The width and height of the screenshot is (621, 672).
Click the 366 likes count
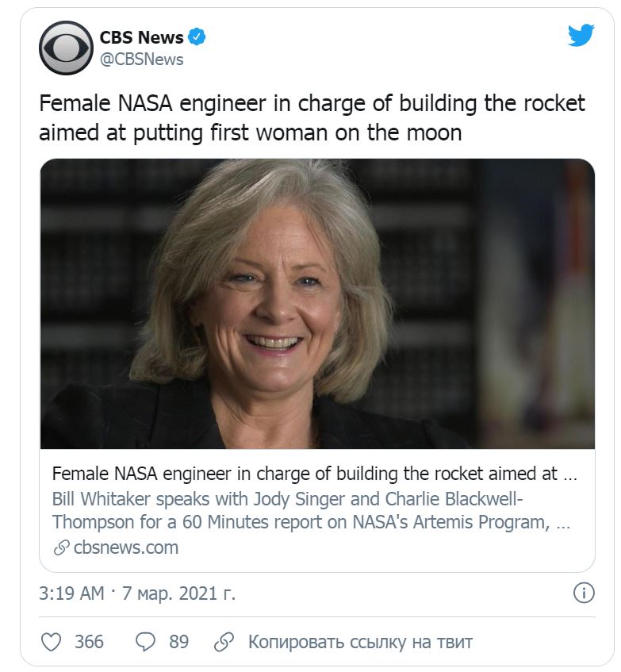(x=89, y=641)
